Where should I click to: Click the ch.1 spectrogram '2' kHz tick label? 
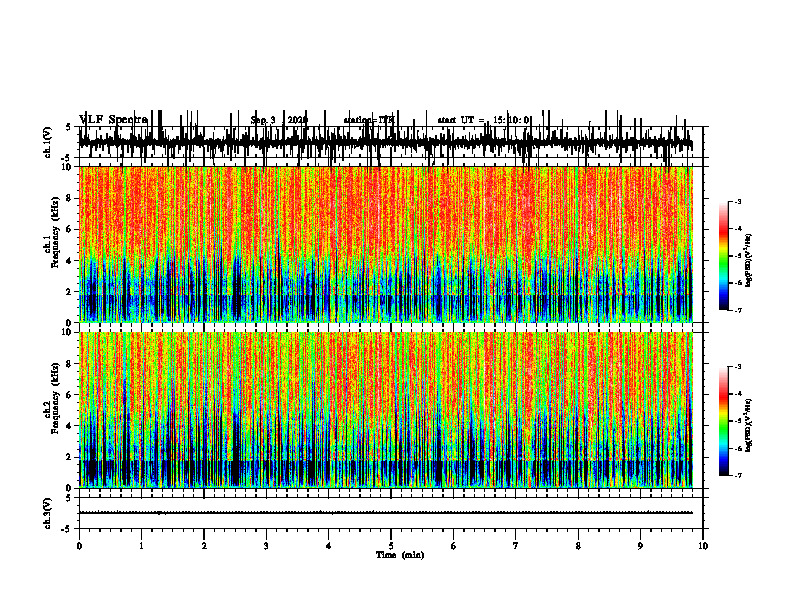[x=70, y=291]
